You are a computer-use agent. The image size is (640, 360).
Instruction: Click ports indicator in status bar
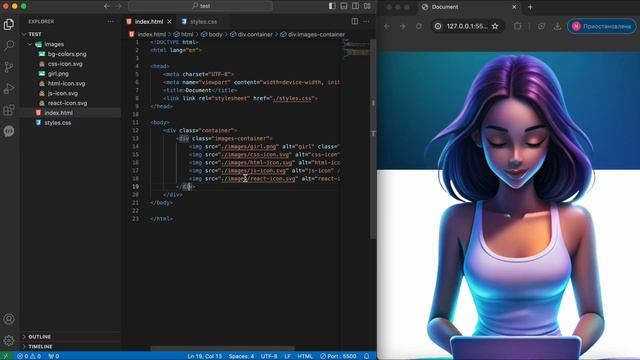[53, 356]
